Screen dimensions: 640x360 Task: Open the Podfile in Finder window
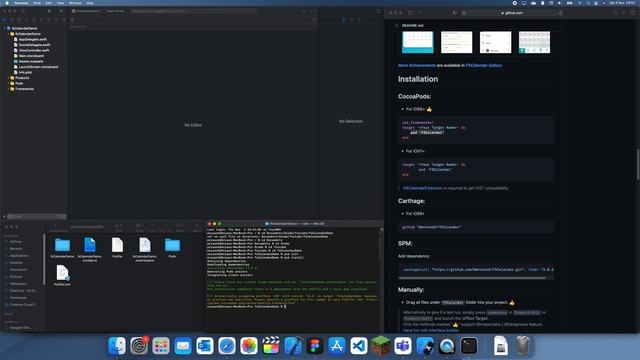(117, 247)
